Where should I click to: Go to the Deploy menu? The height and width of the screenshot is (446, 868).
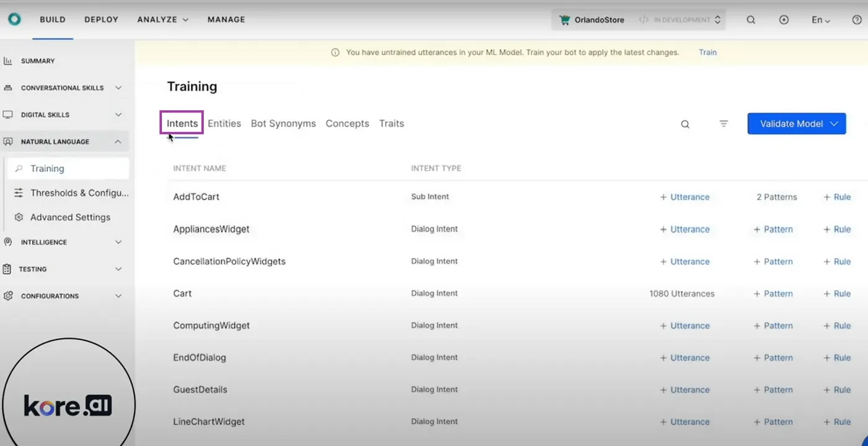(101, 20)
